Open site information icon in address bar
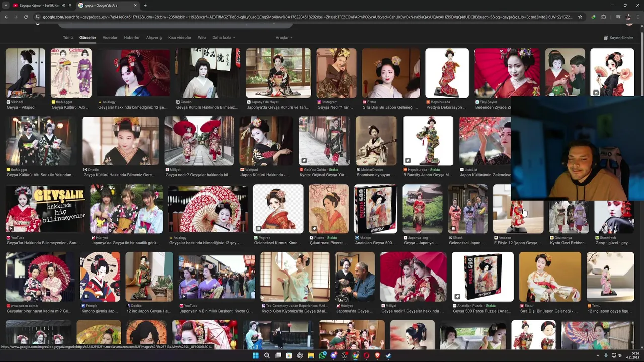644x362 pixels. pyautogui.click(x=37, y=17)
